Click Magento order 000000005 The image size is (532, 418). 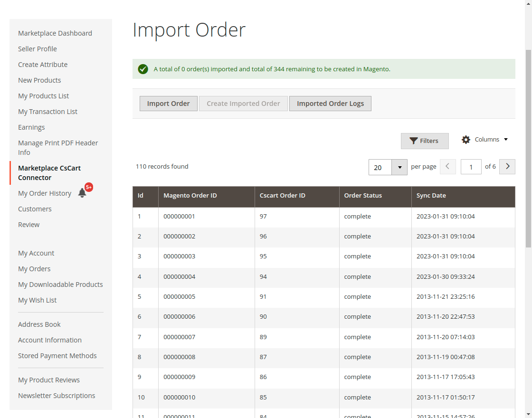(179, 296)
